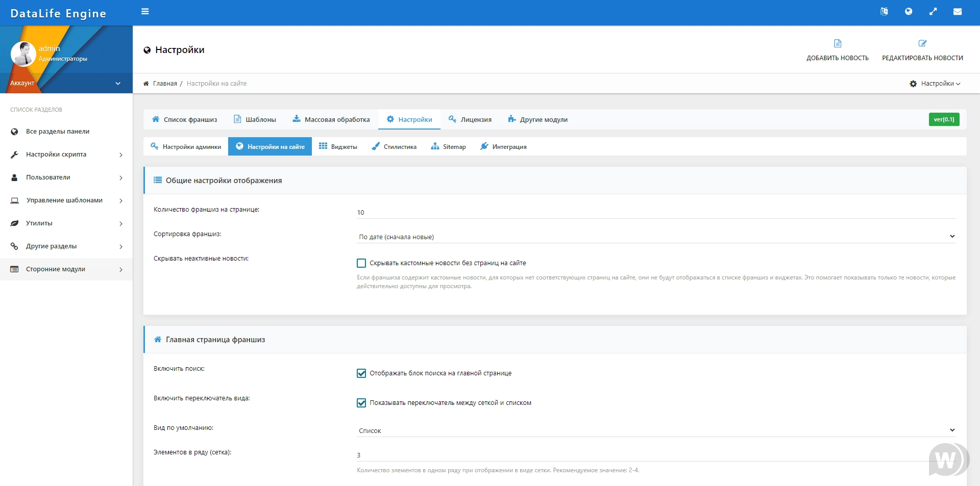Toggle fullscreen with the expand arrows icon
Screen dimensions: 980x486
[x=933, y=12]
